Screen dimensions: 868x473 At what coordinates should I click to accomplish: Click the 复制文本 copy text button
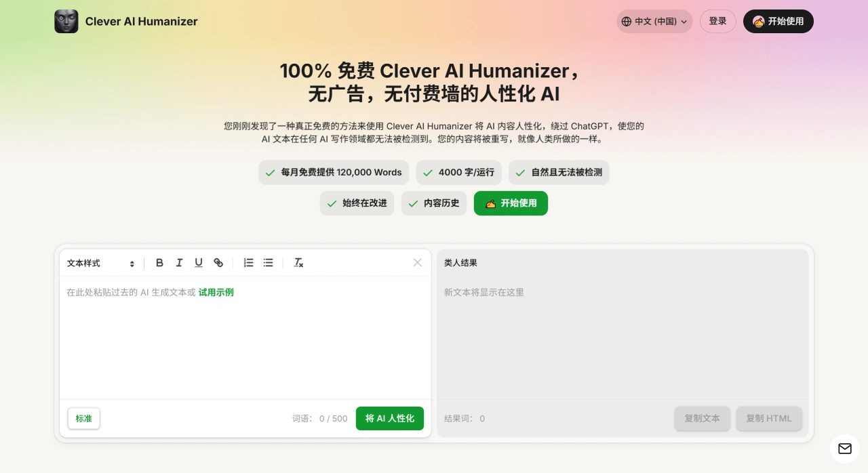pos(702,418)
